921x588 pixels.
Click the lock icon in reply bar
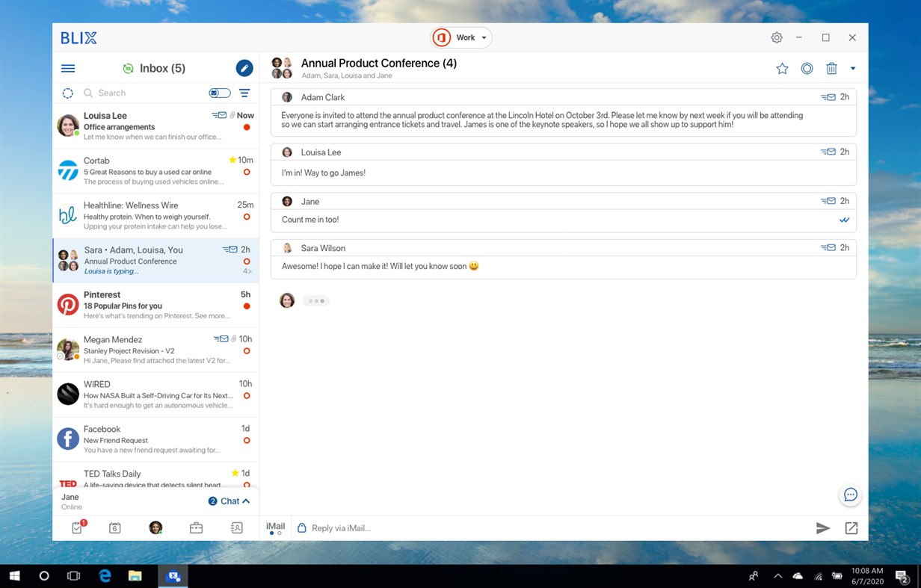pos(302,528)
